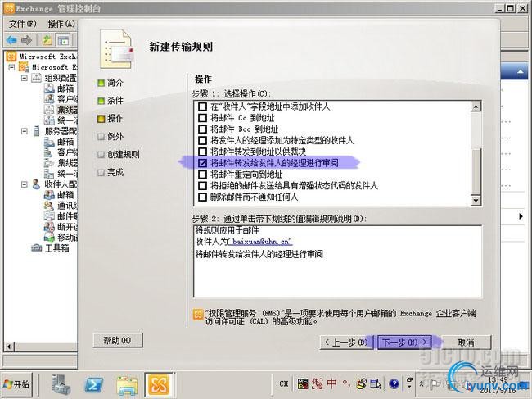Go to the 创建规则 wizard step
Image resolution: width=532 pixels, height=399 pixels.
[x=119, y=155]
